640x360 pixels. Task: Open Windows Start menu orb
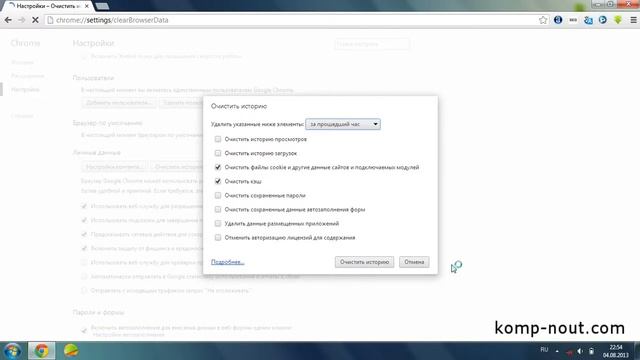[12, 351]
